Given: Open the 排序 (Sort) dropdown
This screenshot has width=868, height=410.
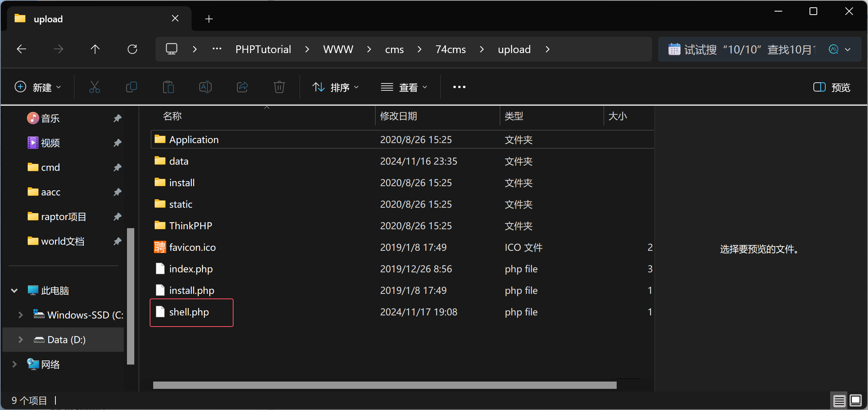Looking at the screenshot, I should coord(336,87).
